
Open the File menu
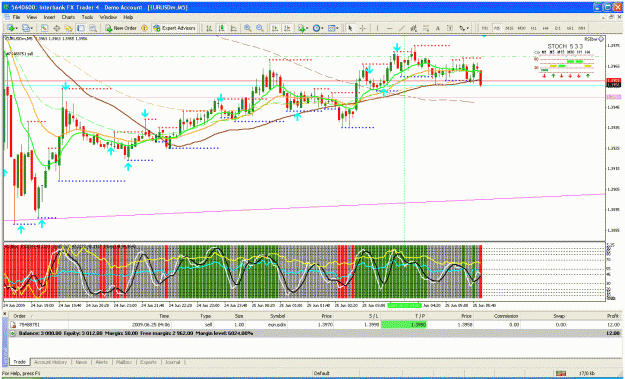pos(16,17)
